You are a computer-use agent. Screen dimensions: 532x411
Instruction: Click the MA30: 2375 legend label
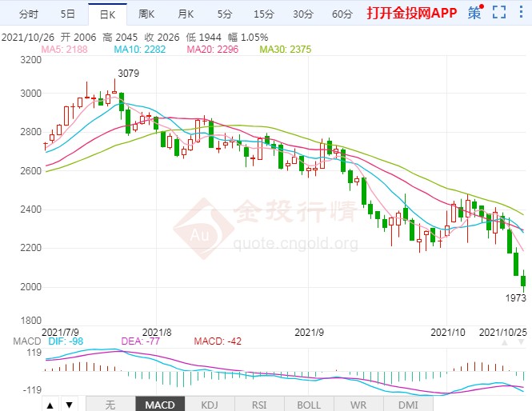pyautogui.click(x=286, y=50)
